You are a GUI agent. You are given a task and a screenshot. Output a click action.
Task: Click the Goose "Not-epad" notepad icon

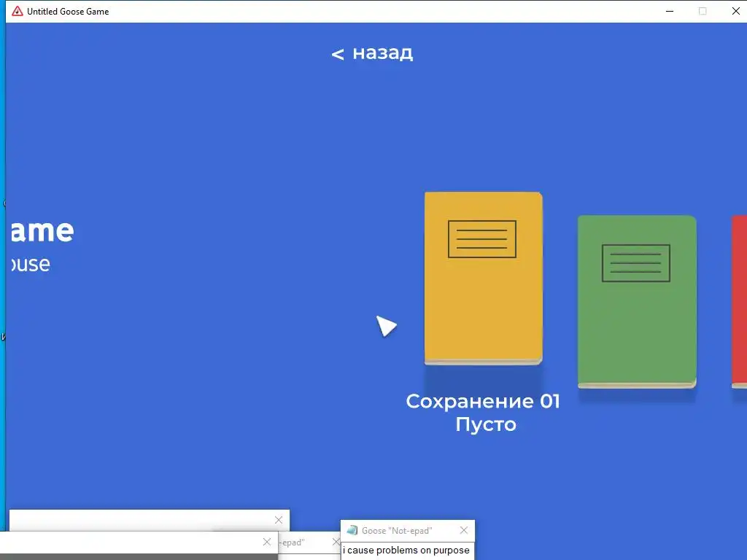pos(352,530)
